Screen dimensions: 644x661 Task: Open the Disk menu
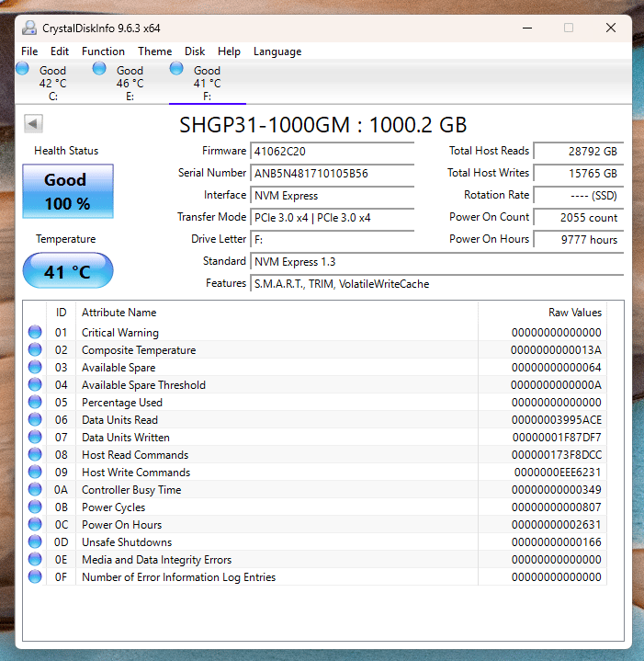[x=195, y=51]
